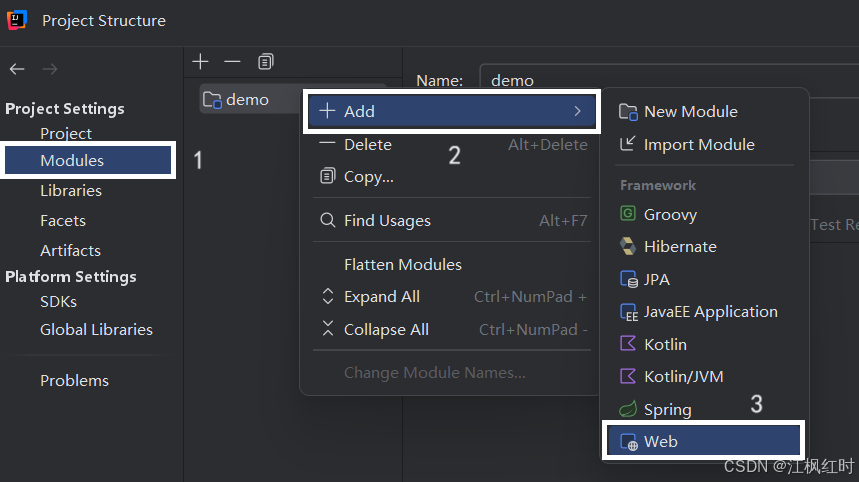Screen dimensions: 859x482
Task: Open the Problems page
Action: tap(74, 381)
